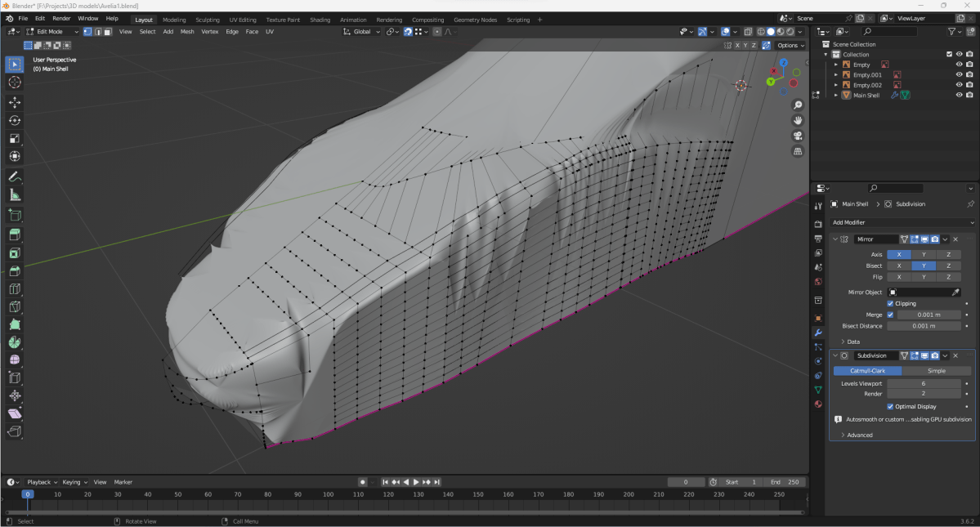This screenshot has height=527, width=980.
Task: Activate the Scale tool
Action: (x=15, y=138)
